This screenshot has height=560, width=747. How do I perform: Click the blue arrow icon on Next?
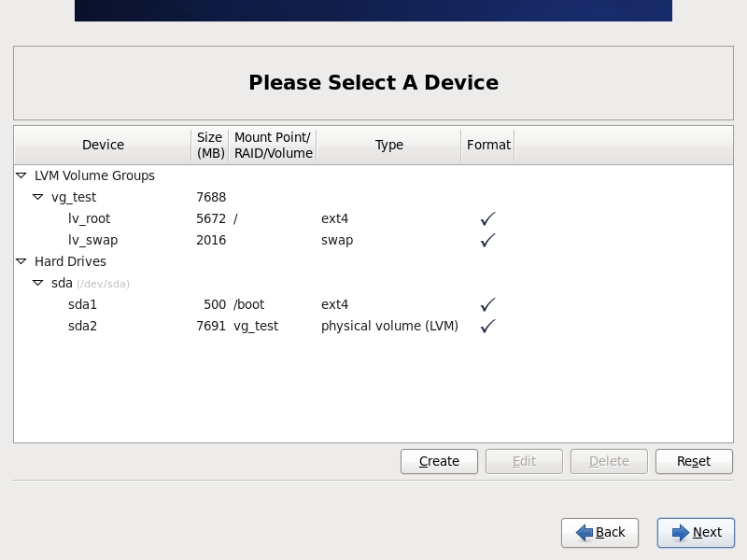tap(681, 532)
